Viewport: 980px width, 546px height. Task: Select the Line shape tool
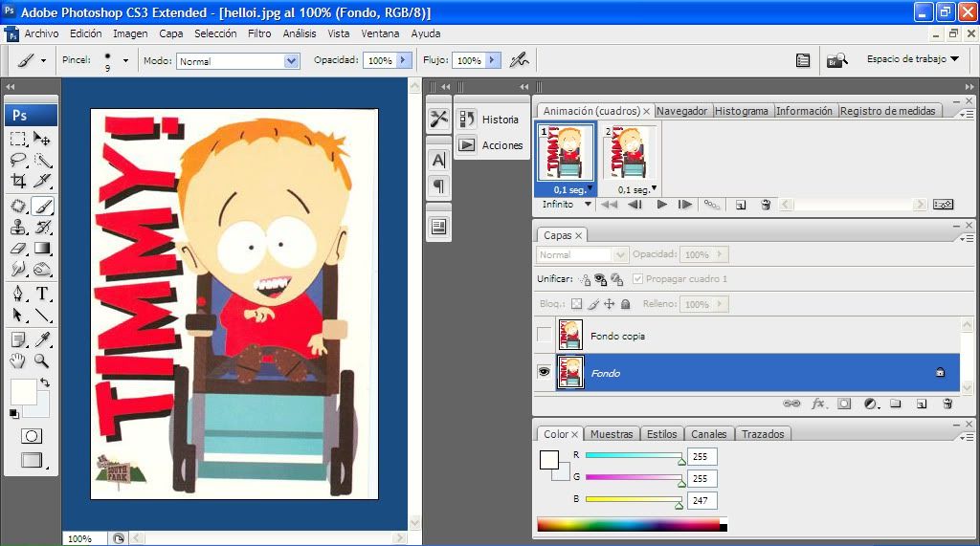42,315
